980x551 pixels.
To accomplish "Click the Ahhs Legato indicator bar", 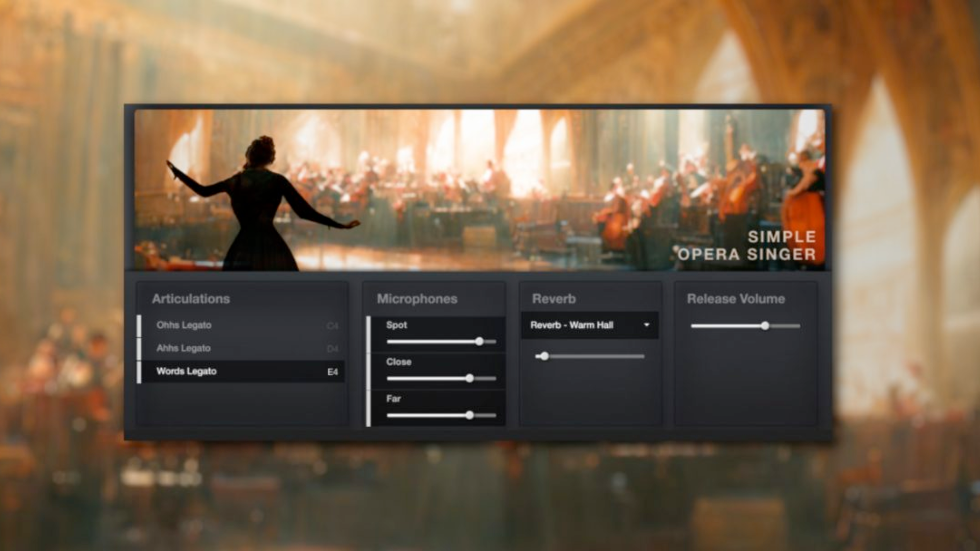I will [x=139, y=348].
